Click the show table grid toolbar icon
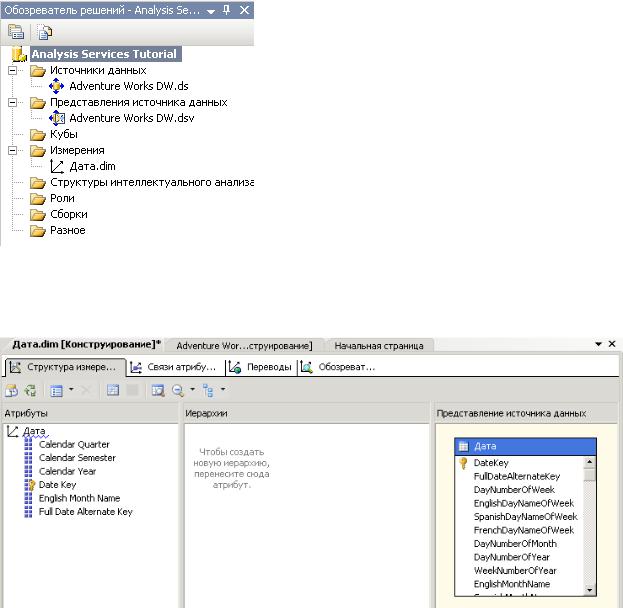The width and height of the screenshot is (623, 608). pyautogui.click(x=113, y=390)
